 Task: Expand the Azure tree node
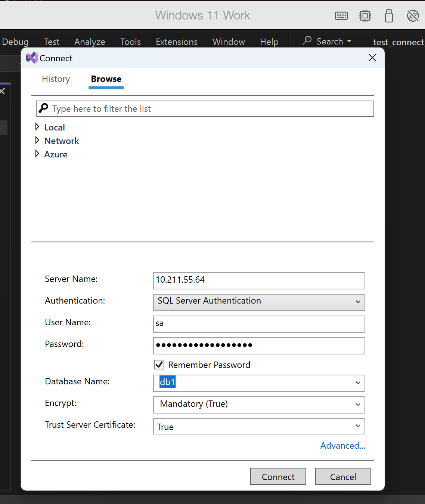click(x=37, y=154)
